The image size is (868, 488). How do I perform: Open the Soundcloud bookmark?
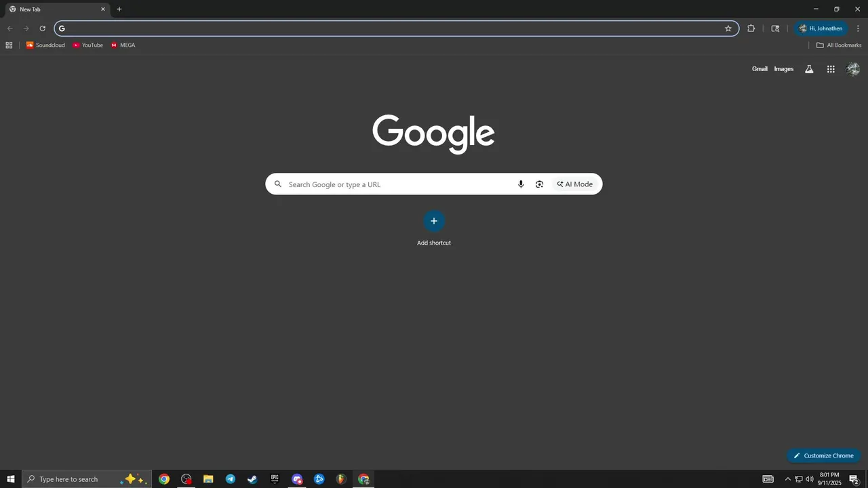click(45, 45)
